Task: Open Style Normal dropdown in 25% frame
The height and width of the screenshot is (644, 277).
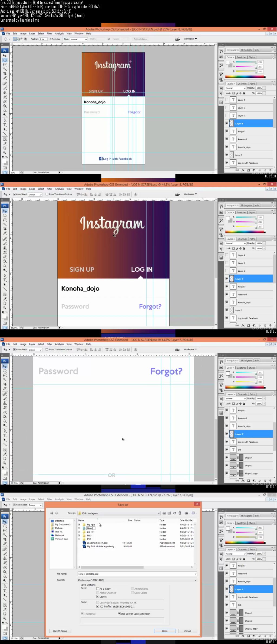Action: (78, 39)
